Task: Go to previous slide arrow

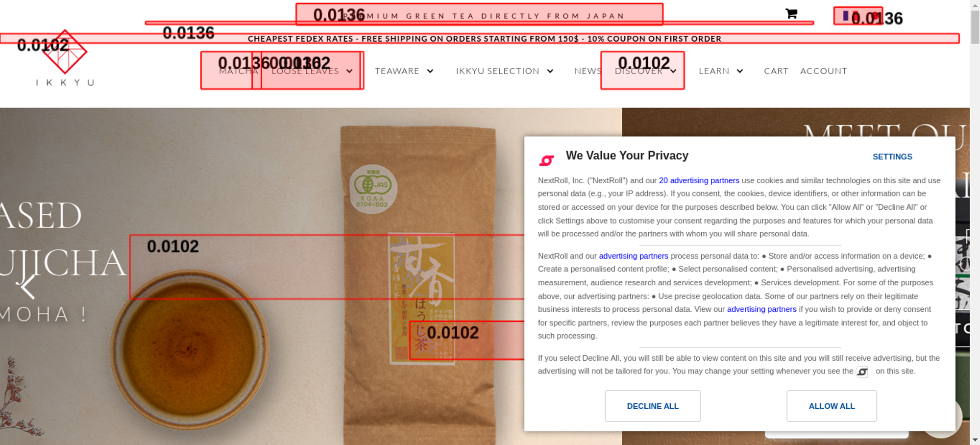Action: tap(27, 286)
